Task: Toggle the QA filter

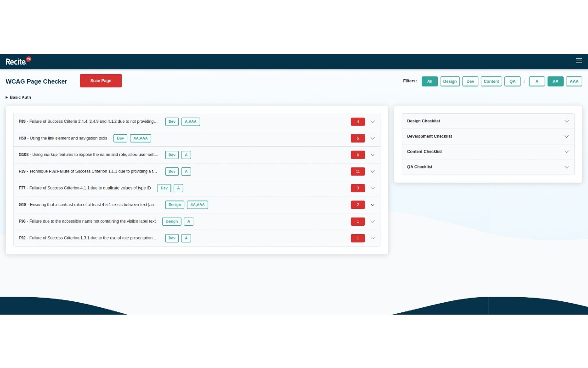Action: [513, 81]
